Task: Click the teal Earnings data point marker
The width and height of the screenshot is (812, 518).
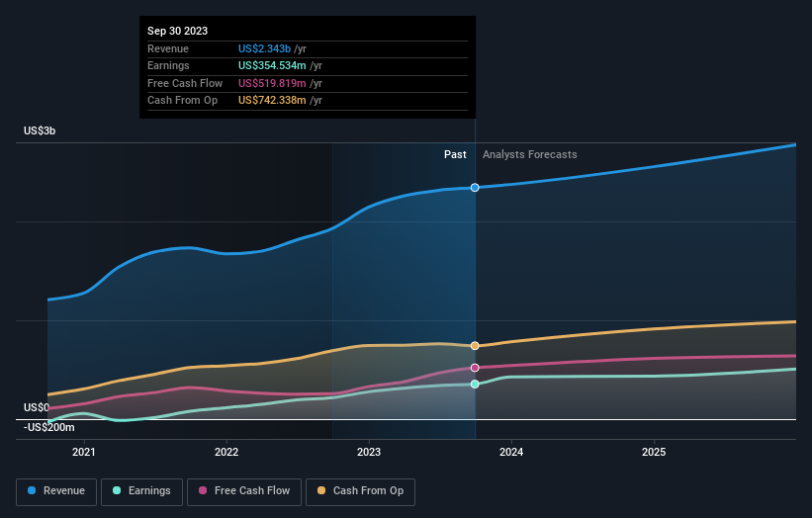Action: (x=475, y=384)
